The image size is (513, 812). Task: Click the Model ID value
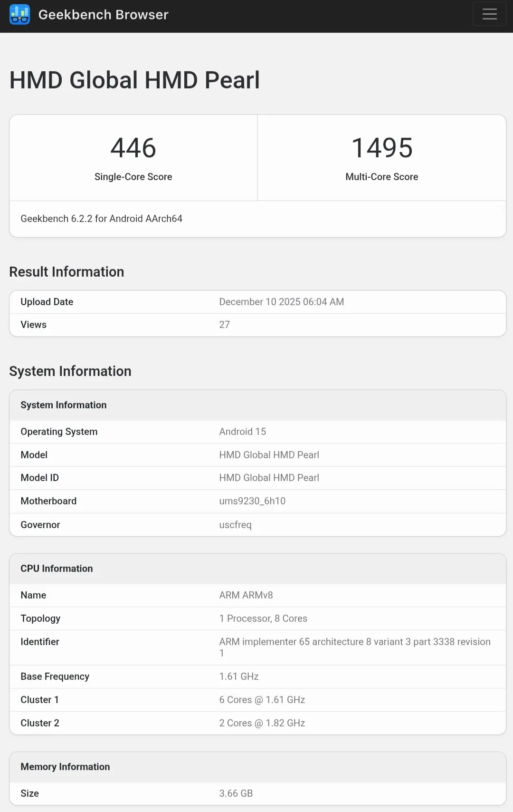point(269,478)
